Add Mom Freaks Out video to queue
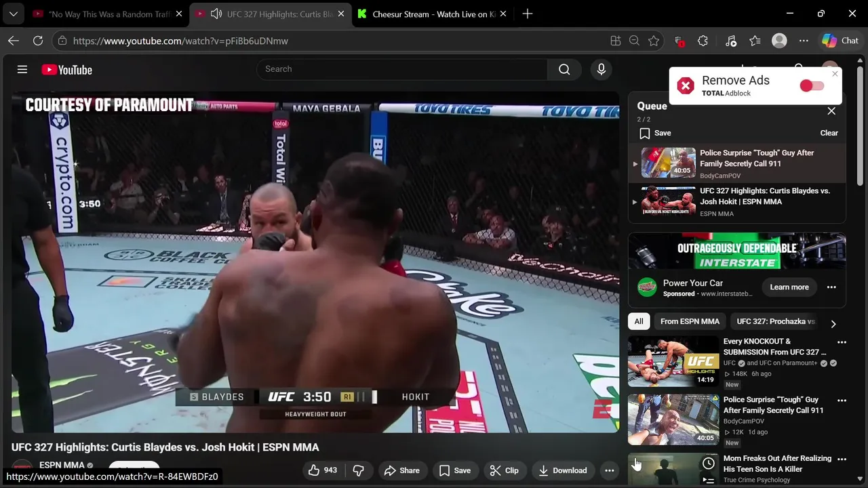This screenshot has width=868, height=488. (x=708, y=480)
